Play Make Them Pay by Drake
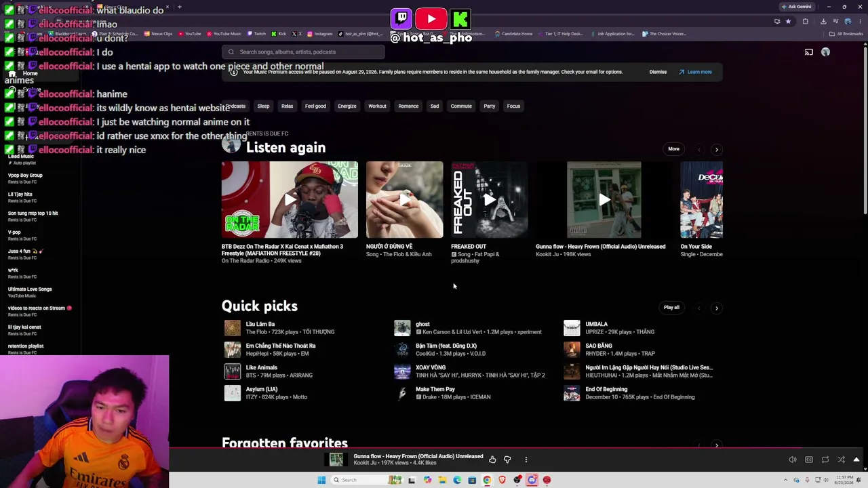This screenshot has width=868, height=488. pos(402,393)
